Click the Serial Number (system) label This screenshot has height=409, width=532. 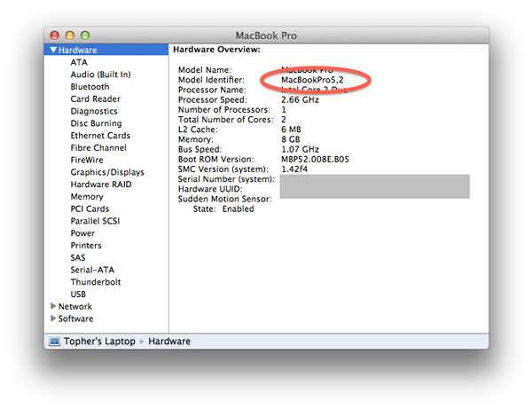227,179
